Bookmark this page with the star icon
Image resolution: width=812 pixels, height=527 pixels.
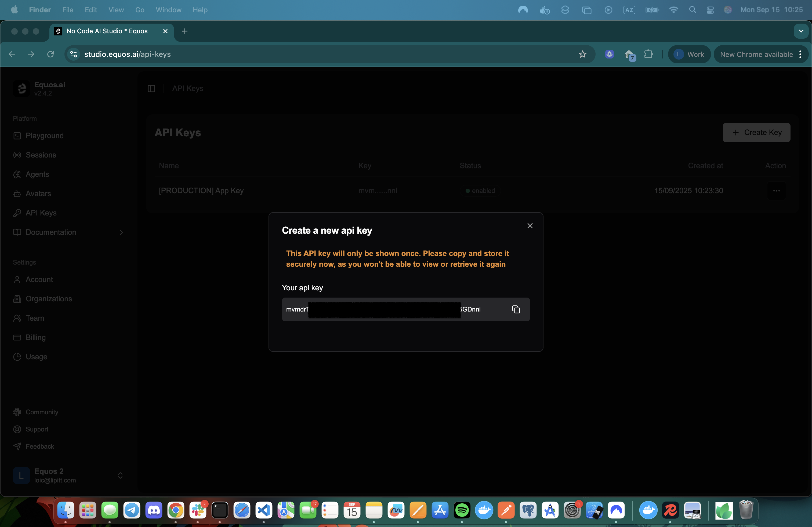tap(582, 54)
